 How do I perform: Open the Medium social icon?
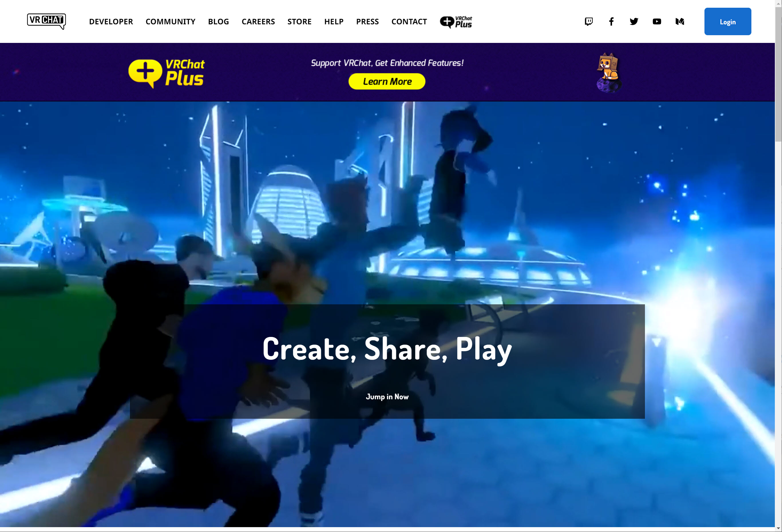pos(679,21)
